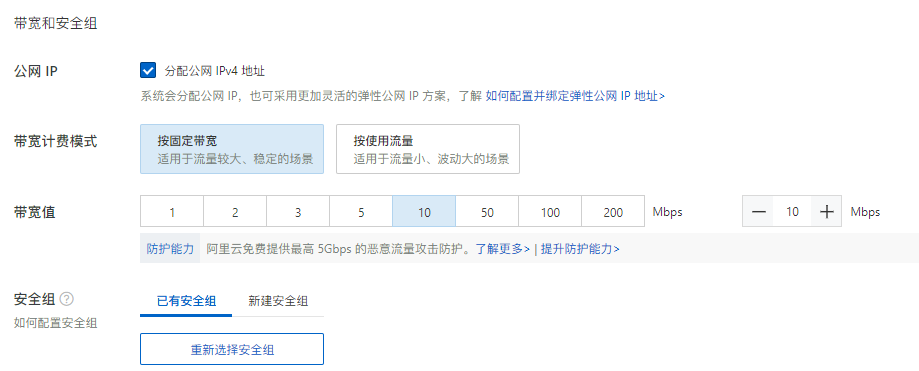Choose 2 Mbps bandwidth value
Viewport: 919px width, 371px height.
point(235,212)
